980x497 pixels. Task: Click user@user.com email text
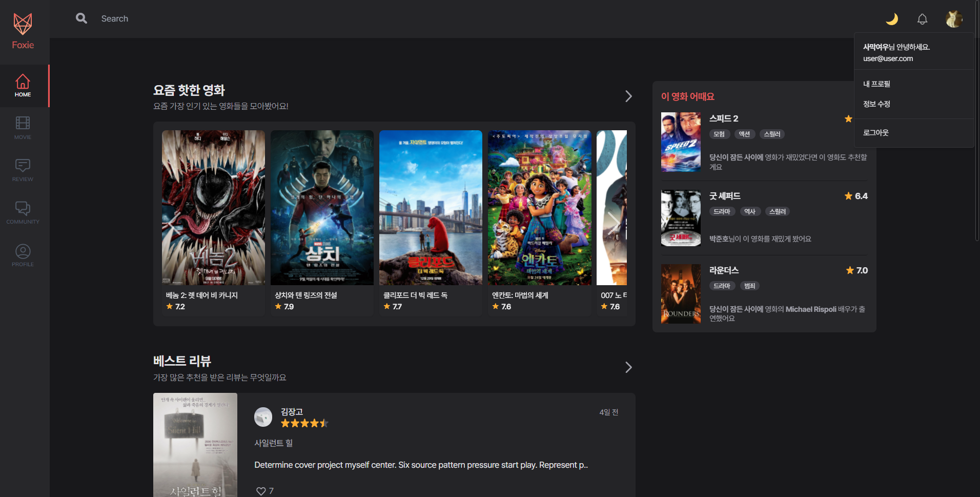(x=888, y=58)
